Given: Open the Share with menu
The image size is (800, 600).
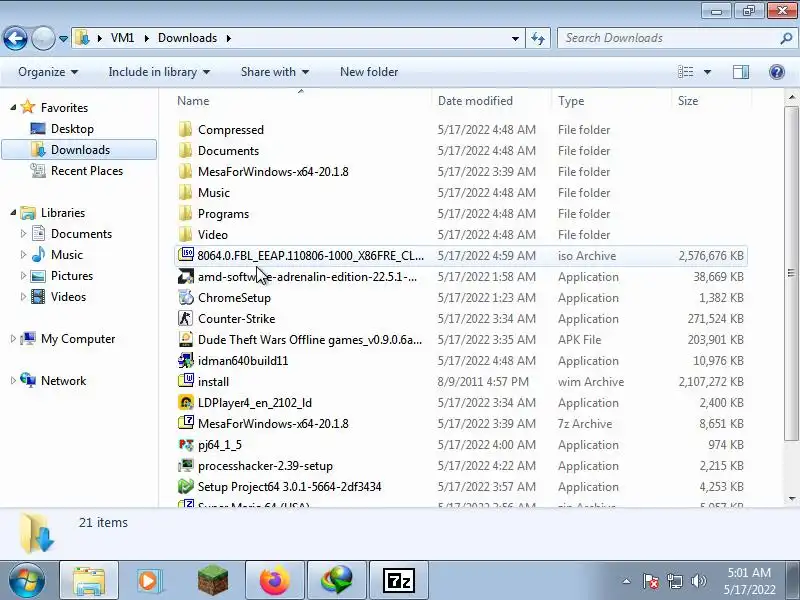Looking at the screenshot, I should [x=274, y=72].
